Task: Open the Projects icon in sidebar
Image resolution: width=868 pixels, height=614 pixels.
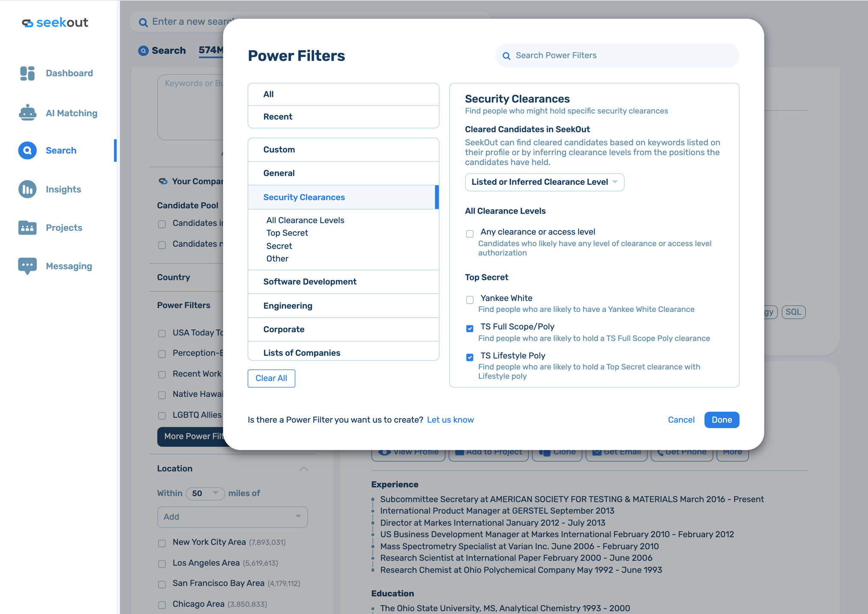Action: point(27,228)
